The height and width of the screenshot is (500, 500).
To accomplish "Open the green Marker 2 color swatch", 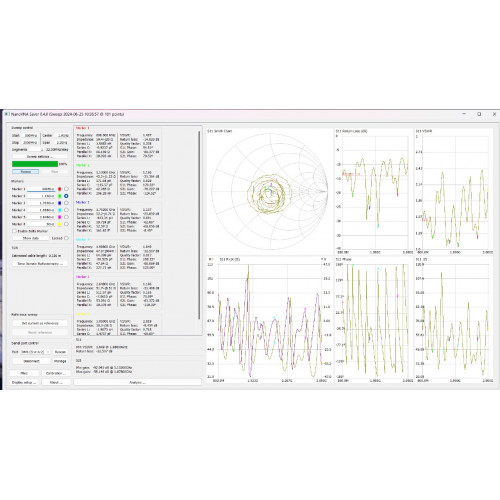I will pyautogui.click(x=60, y=196).
